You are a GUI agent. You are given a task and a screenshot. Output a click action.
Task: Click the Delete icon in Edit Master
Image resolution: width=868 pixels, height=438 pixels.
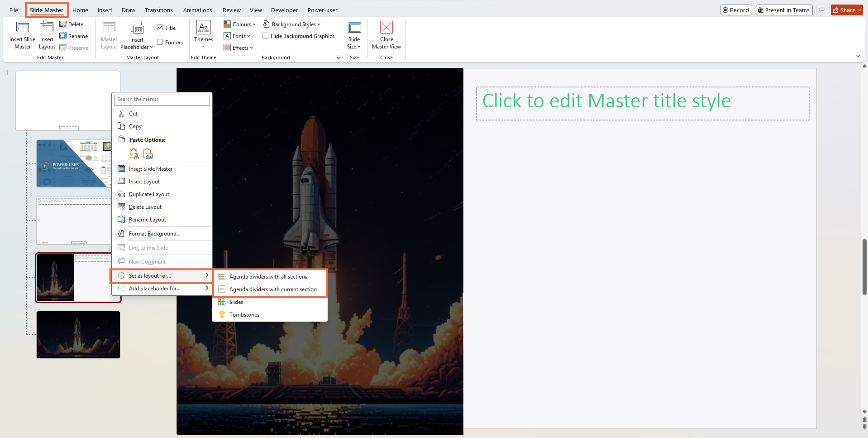click(63, 24)
